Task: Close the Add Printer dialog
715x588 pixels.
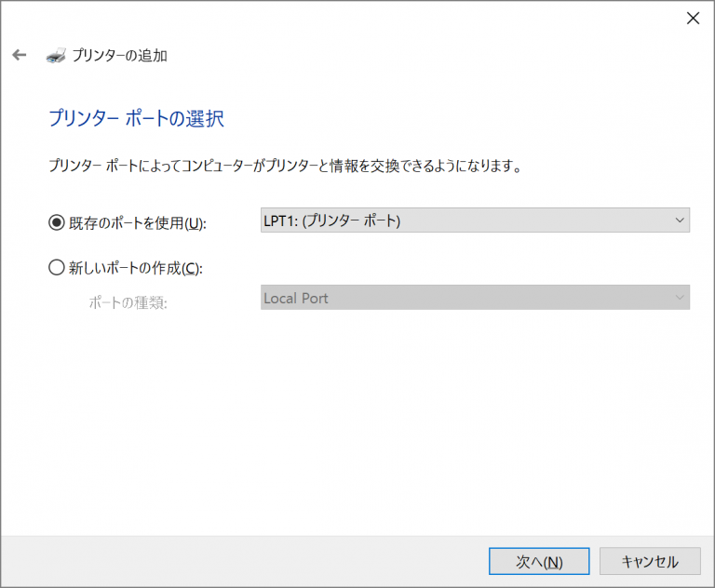Action: tap(693, 19)
